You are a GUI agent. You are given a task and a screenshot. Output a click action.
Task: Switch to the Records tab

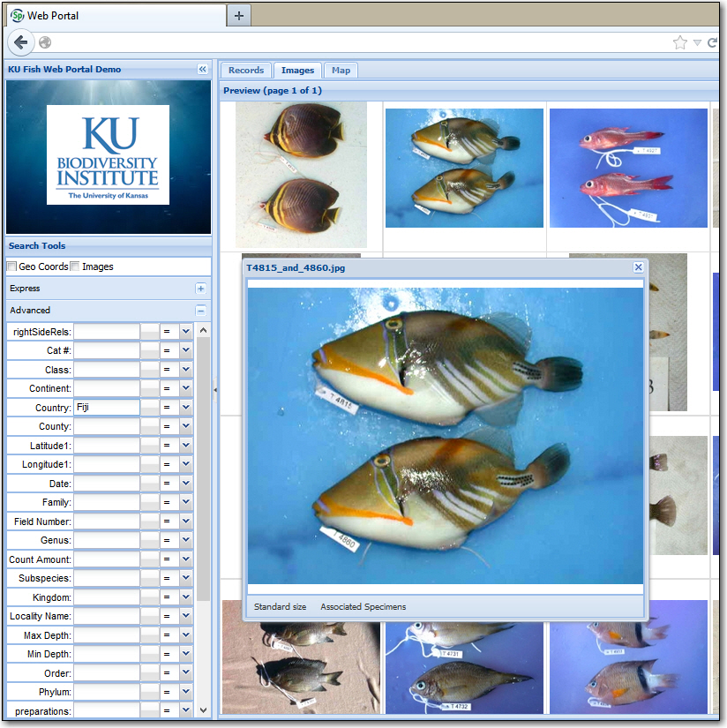click(246, 70)
